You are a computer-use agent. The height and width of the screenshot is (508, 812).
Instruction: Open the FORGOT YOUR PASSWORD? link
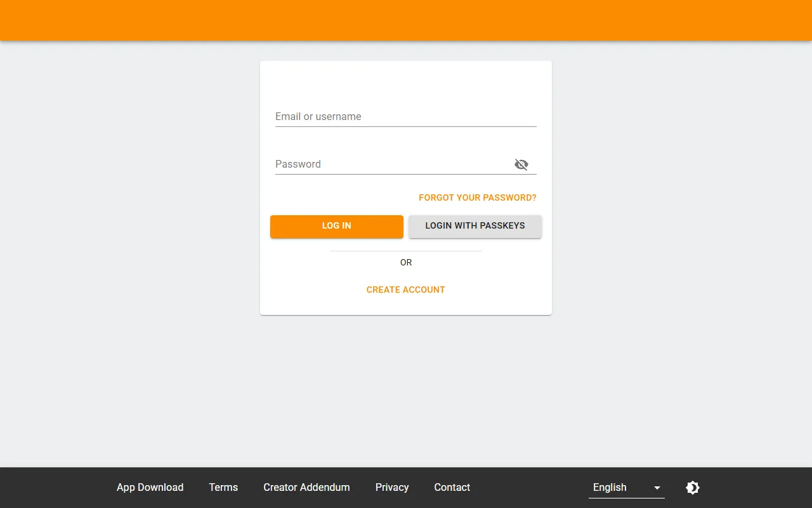coord(477,197)
